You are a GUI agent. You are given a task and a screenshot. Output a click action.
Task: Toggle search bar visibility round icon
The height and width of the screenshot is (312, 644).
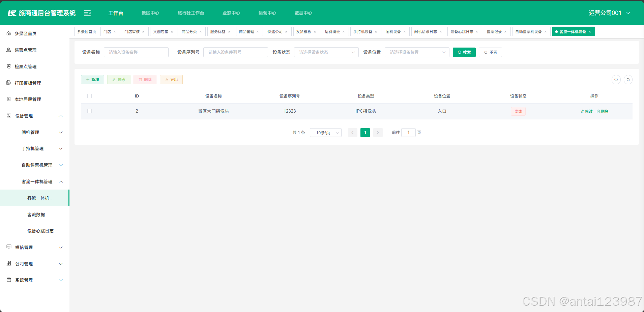(616, 80)
